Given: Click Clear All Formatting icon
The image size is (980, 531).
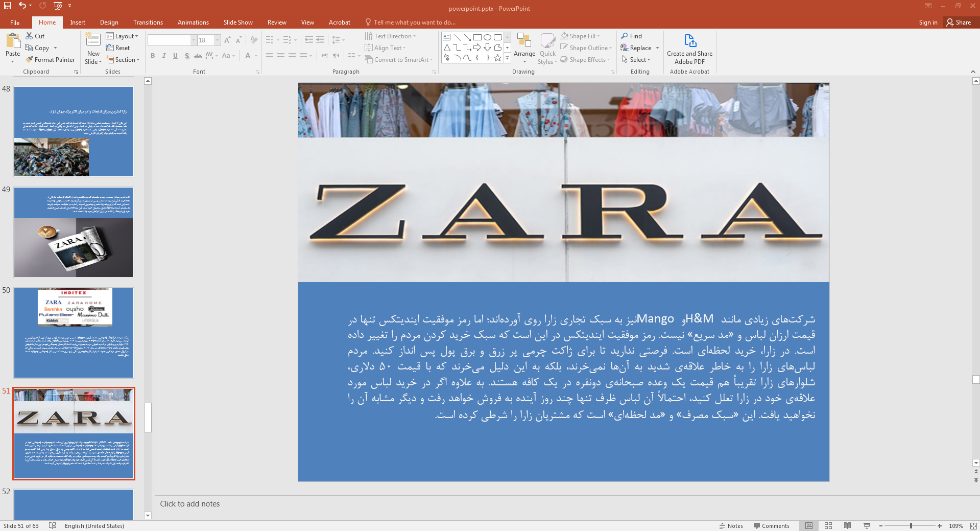Looking at the screenshot, I should pos(254,40).
